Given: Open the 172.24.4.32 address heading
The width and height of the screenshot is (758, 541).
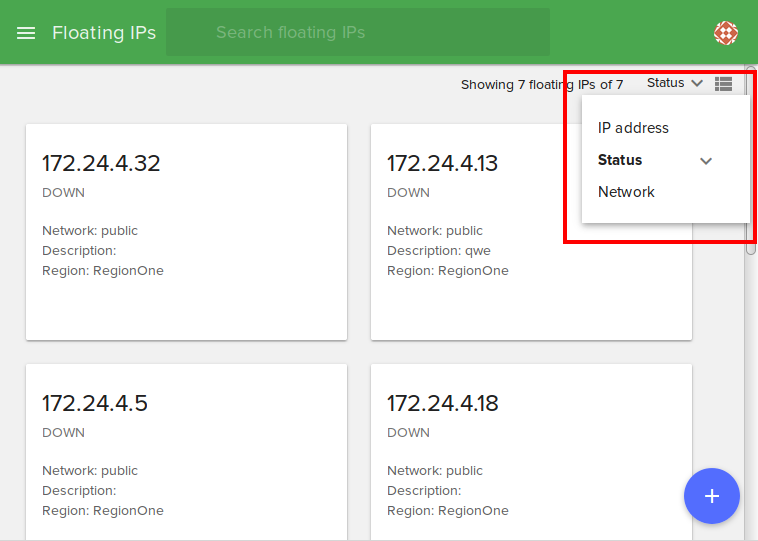Looking at the screenshot, I should click(101, 163).
